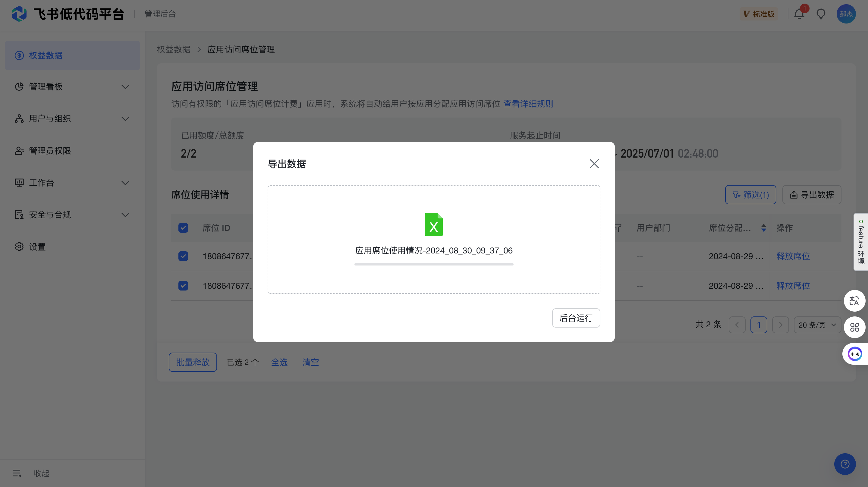This screenshot has width=868, height=487.
Task: Click the export progress bar
Action: click(x=434, y=264)
